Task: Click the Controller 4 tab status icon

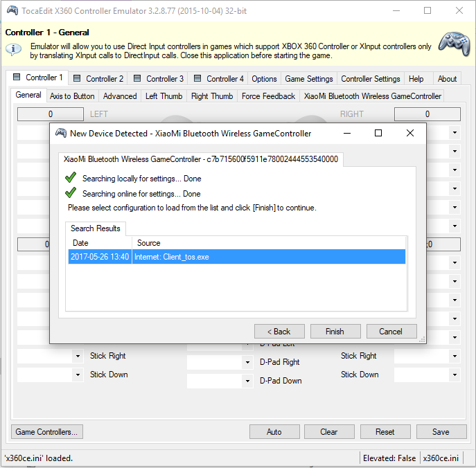Action: pos(197,79)
